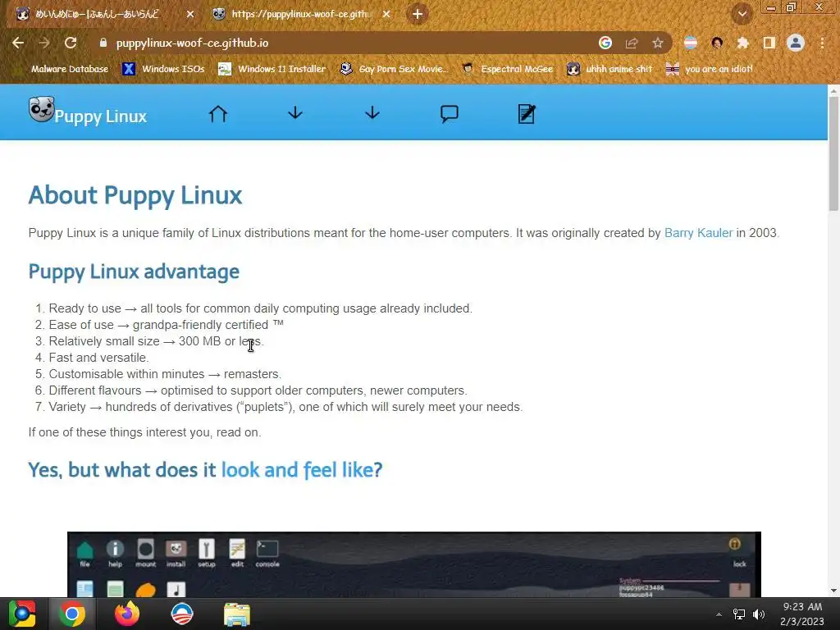Expand the hidden tray icons arrow
The image size is (840, 630).
click(x=719, y=614)
